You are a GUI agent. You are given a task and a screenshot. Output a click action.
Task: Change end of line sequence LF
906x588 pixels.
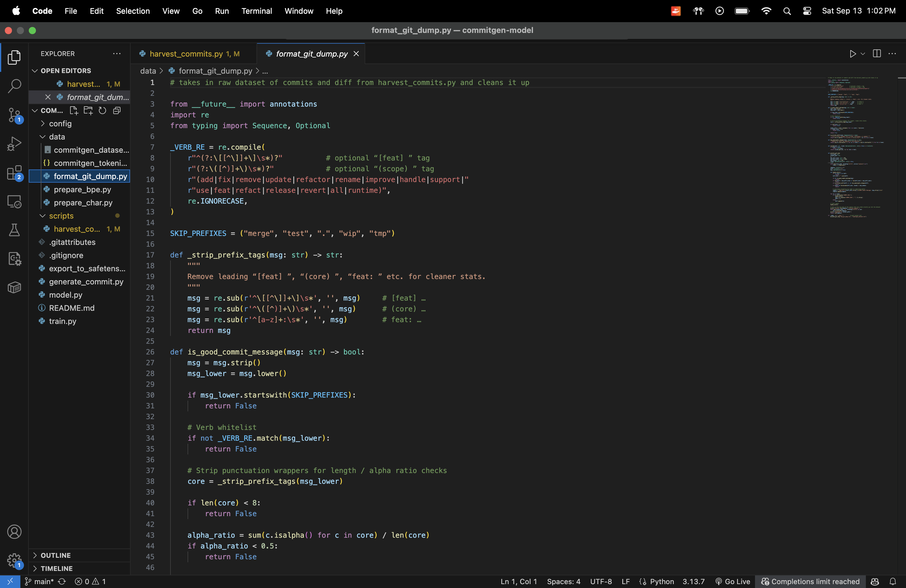pyautogui.click(x=626, y=581)
